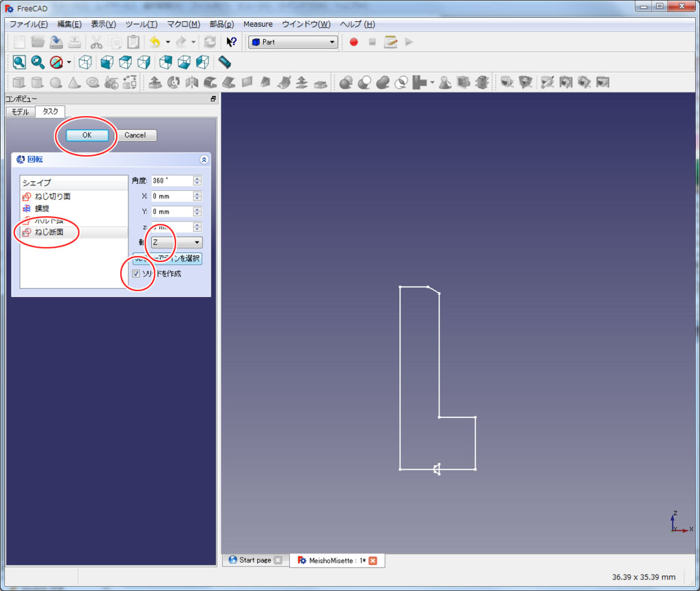Click the revolve tool icon
This screenshot has height=591, width=700.
pos(173,82)
